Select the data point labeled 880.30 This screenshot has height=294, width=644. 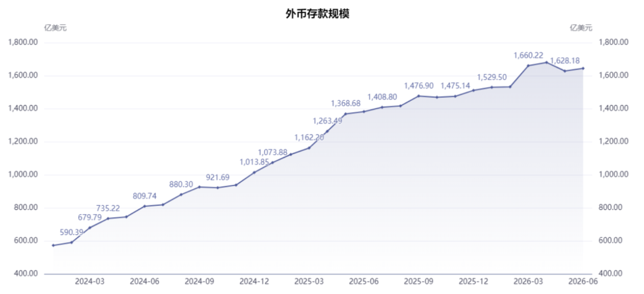pyautogui.click(x=181, y=194)
